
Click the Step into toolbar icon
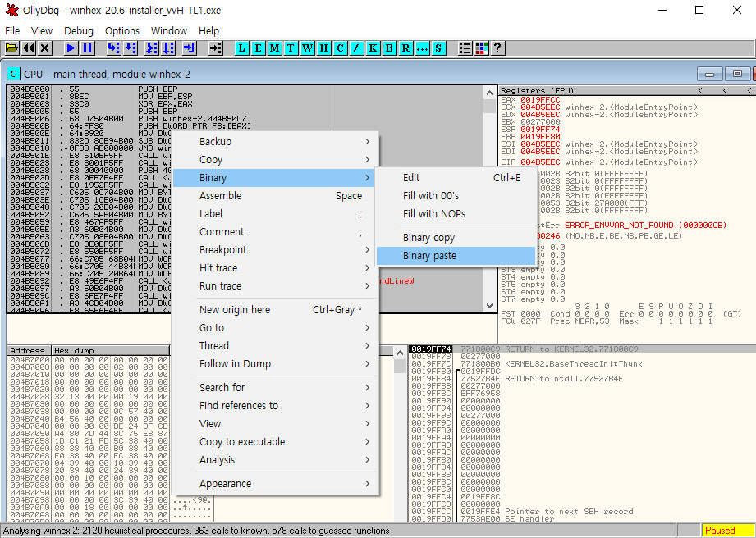[x=114, y=48]
